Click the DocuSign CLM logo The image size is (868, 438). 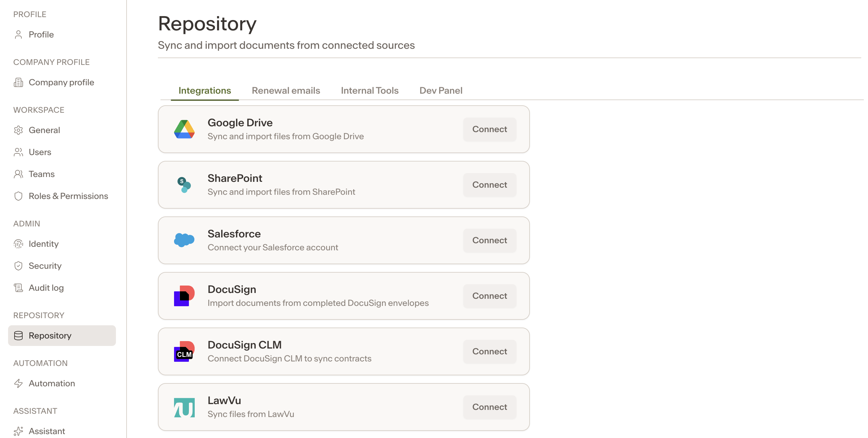[x=184, y=351]
